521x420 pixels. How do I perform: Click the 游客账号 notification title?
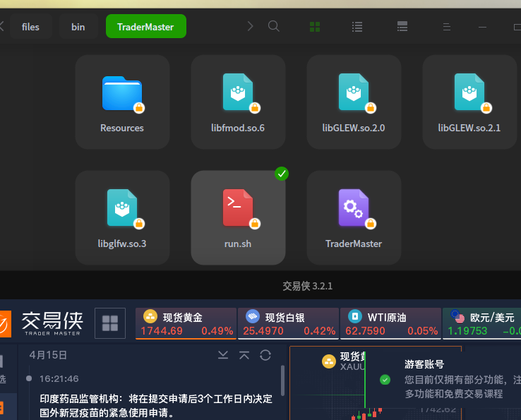click(424, 364)
